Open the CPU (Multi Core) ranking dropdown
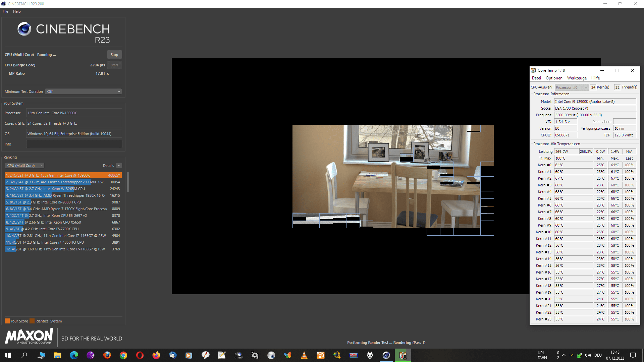 point(24,166)
